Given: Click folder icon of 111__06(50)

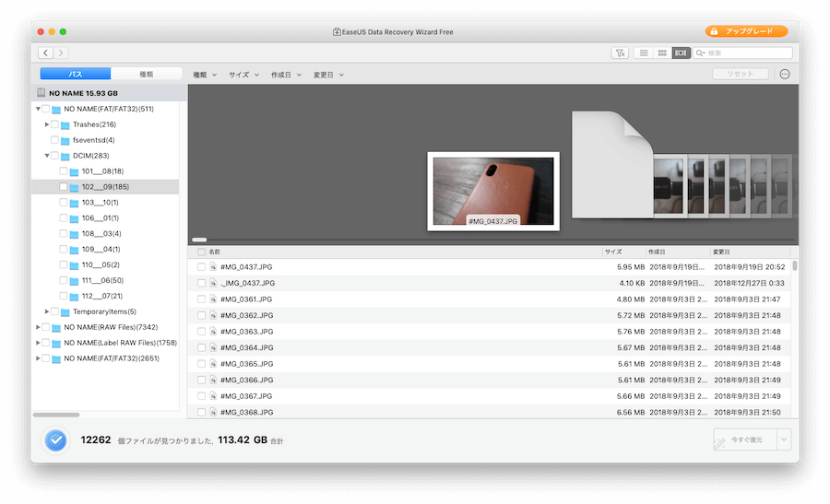Looking at the screenshot, I should tap(74, 281).
